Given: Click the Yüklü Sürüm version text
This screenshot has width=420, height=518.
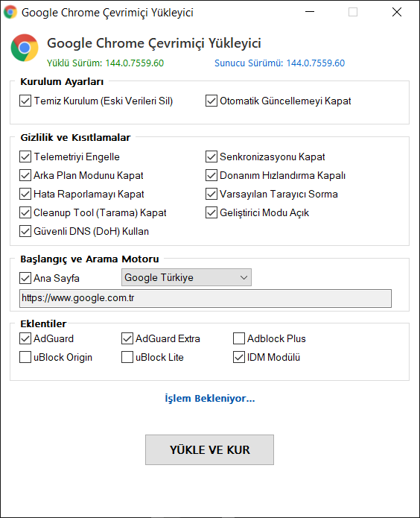Looking at the screenshot, I should tap(105, 63).
